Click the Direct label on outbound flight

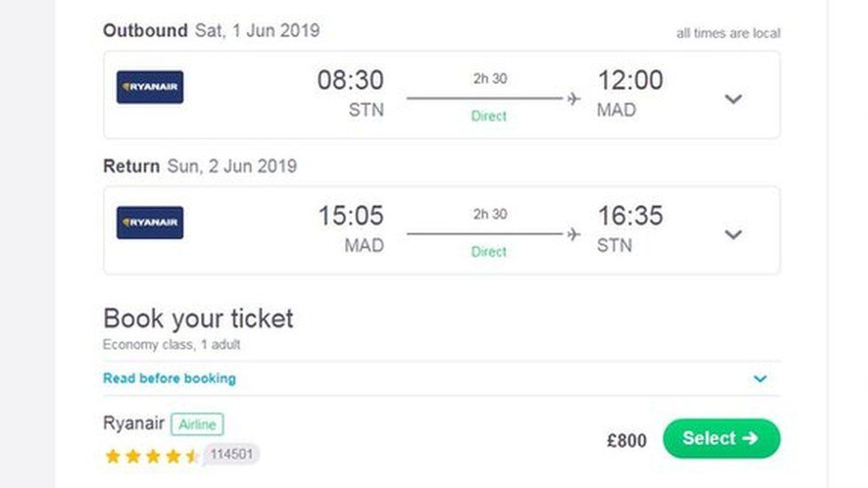[x=489, y=116]
